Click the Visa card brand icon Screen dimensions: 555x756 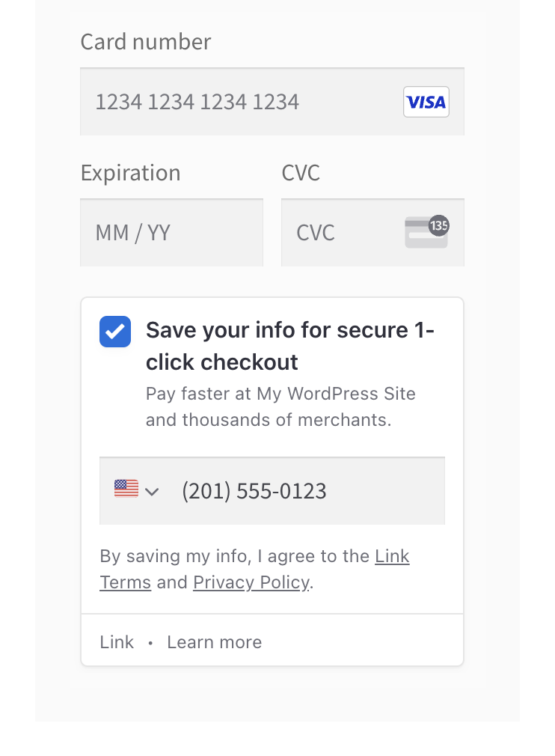point(426,102)
